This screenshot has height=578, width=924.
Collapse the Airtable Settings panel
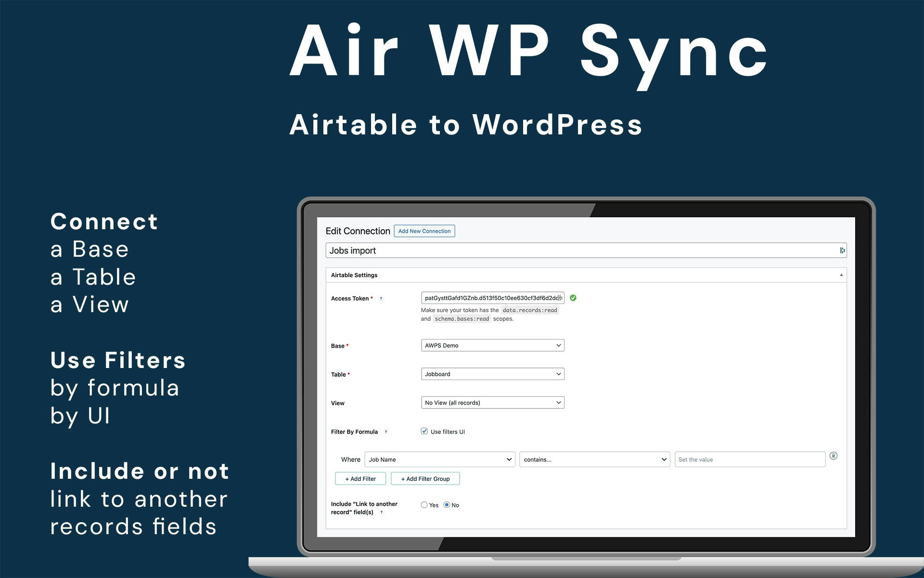(x=841, y=275)
